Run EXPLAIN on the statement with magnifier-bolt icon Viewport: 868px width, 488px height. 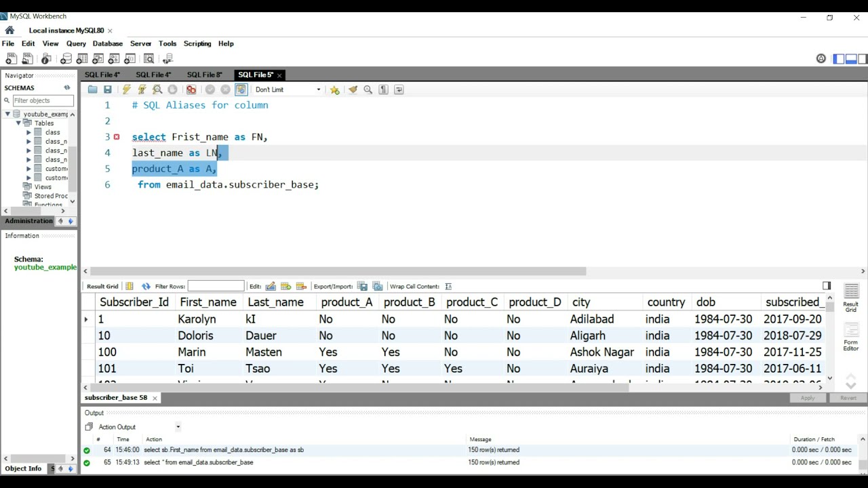point(157,89)
